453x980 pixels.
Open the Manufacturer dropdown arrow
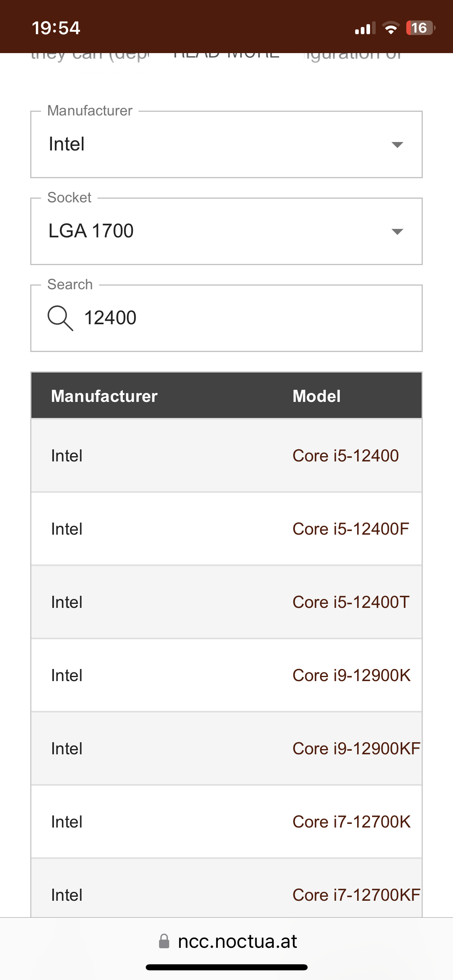[x=397, y=145]
